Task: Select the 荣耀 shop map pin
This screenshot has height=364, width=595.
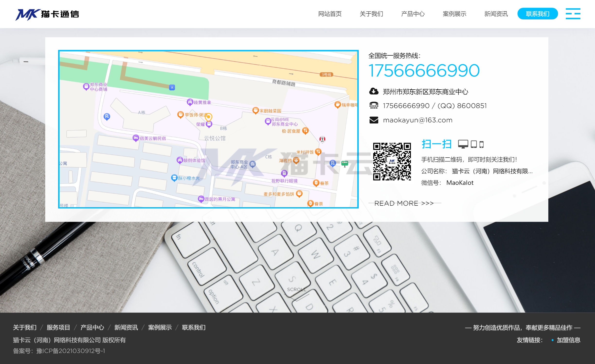Action: click(209, 124)
